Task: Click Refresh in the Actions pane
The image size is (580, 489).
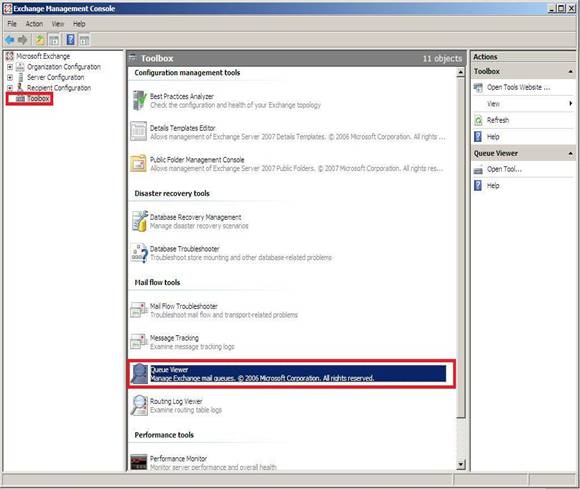Action: click(x=498, y=120)
